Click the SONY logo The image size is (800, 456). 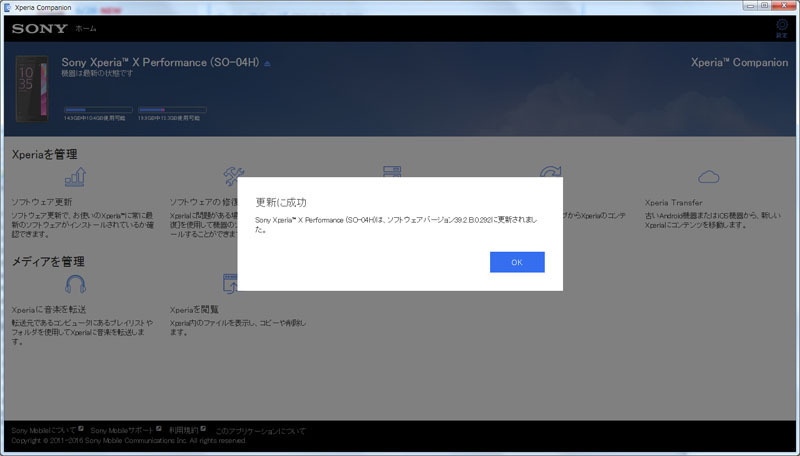point(40,29)
